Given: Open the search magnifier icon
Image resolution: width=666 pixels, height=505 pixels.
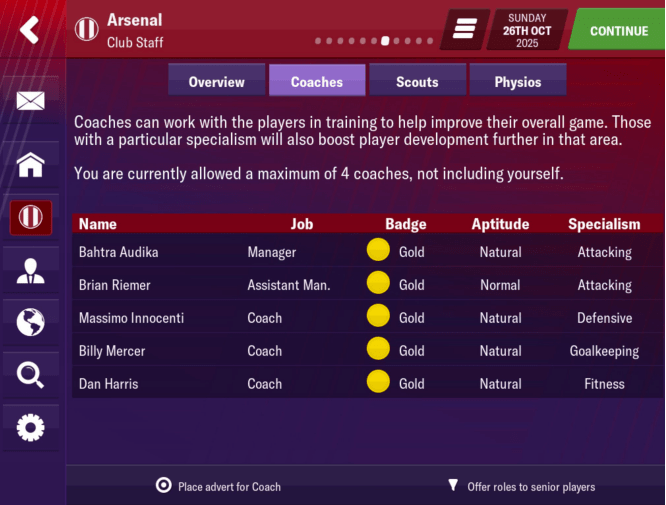Looking at the screenshot, I should pyautogui.click(x=31, y=375).
